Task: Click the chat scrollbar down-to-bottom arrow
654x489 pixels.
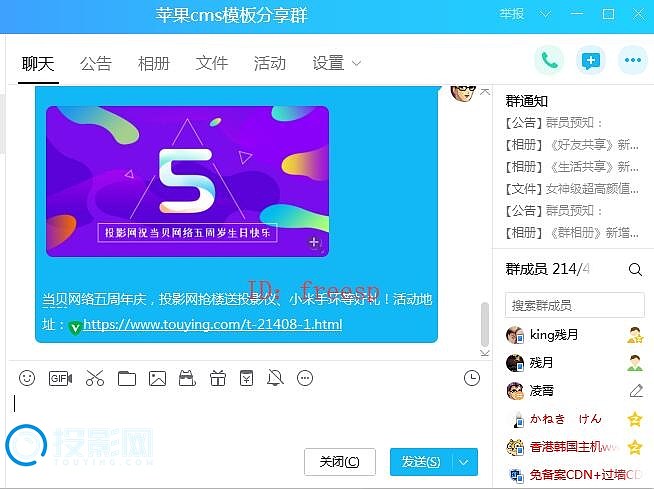Action: point(484,353)
